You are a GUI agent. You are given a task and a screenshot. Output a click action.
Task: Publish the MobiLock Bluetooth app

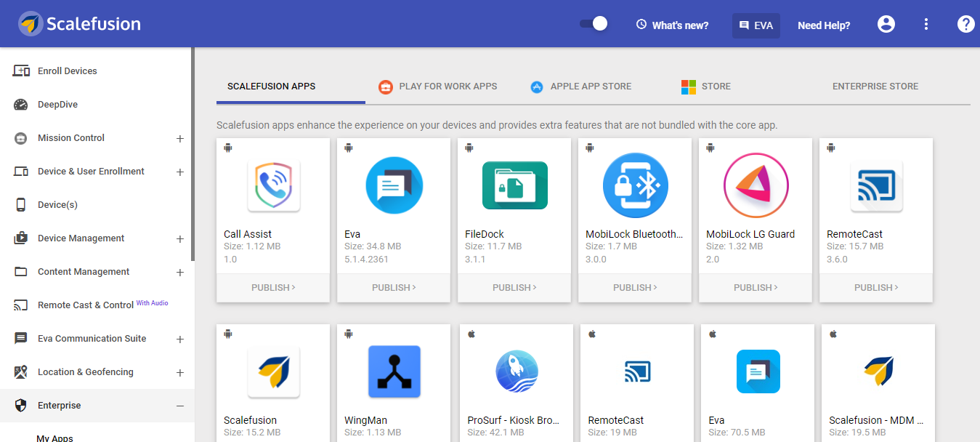(635, 288)
